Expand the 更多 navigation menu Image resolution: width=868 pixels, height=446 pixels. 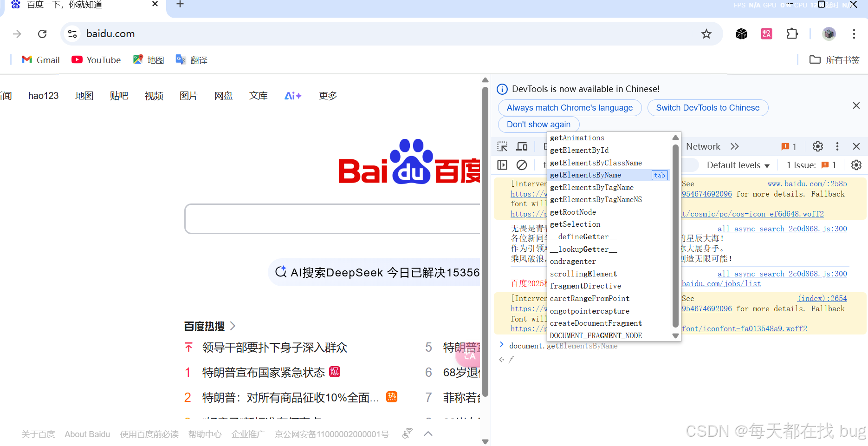click(328, 96)
